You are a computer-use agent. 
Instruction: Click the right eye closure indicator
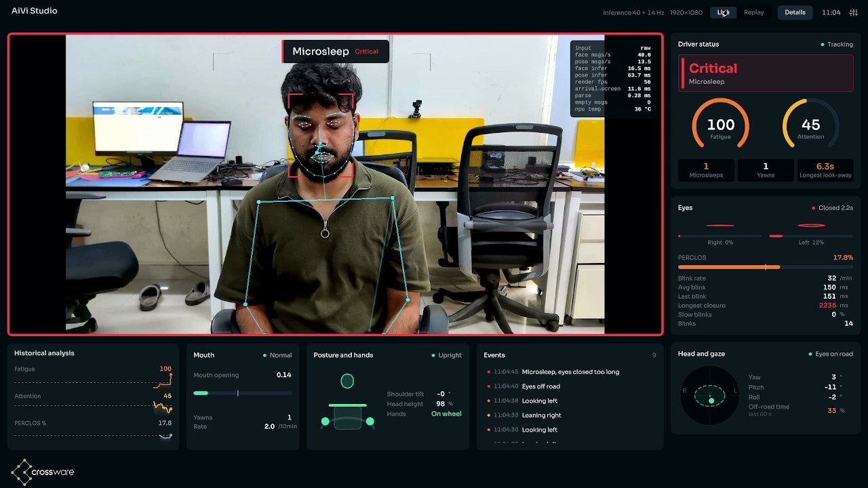pos(720,225)
